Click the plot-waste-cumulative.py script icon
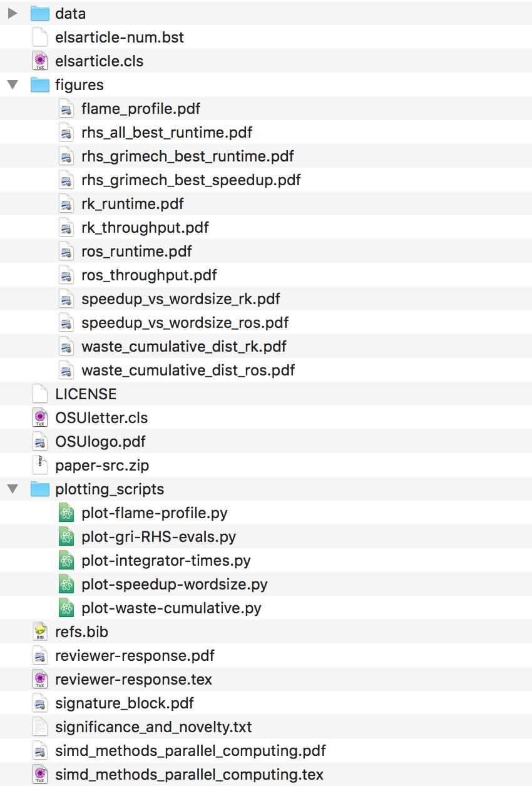The height and width of the screenshot is (796, 532). point(66,608)
